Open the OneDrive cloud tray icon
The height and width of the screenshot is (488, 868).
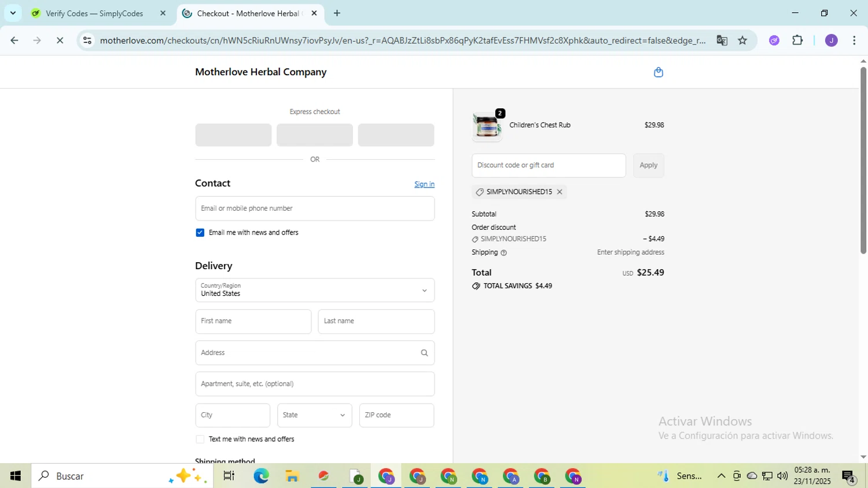pos(752,476)
